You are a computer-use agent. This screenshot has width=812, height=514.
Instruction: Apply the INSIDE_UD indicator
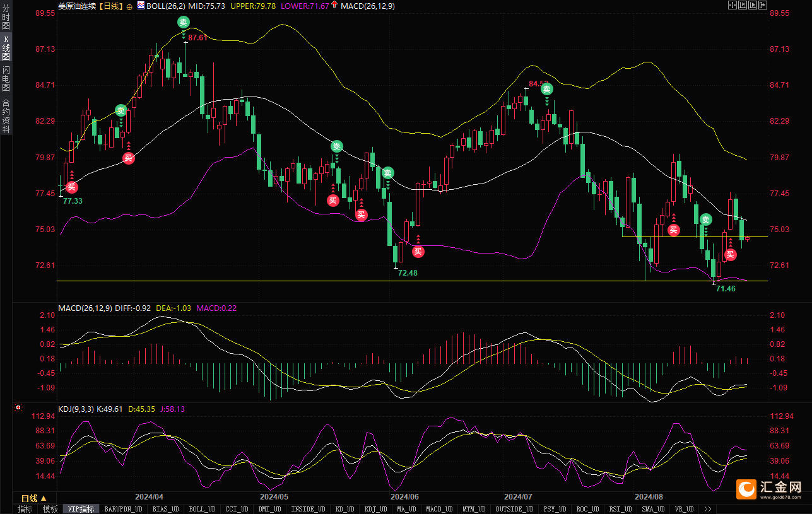[x=309, y=509]
